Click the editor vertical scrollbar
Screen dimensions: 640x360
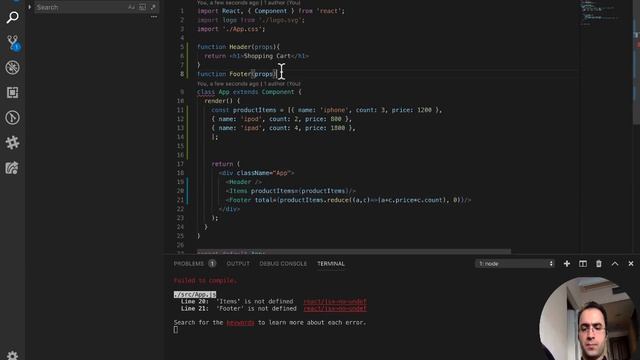636,62
